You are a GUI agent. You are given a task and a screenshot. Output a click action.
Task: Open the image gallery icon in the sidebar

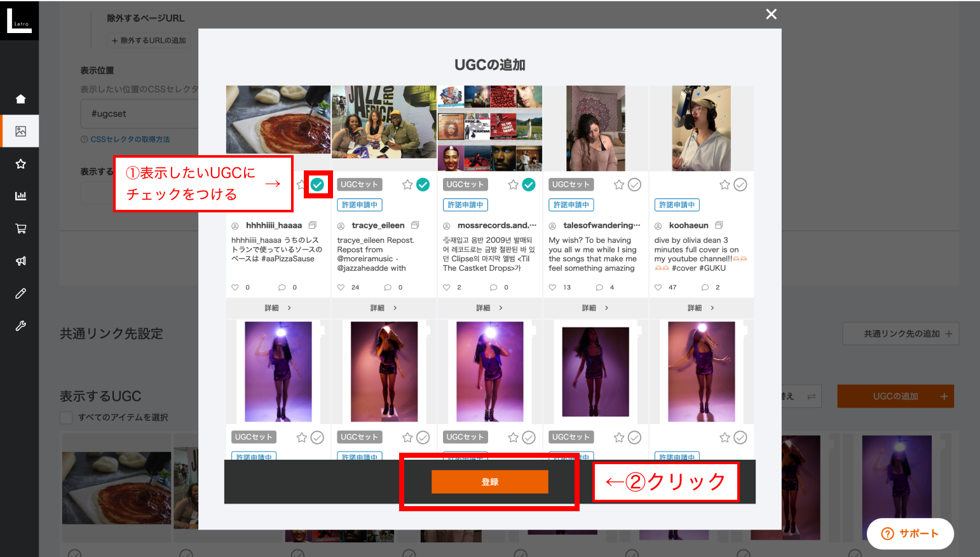click(20, 131)
